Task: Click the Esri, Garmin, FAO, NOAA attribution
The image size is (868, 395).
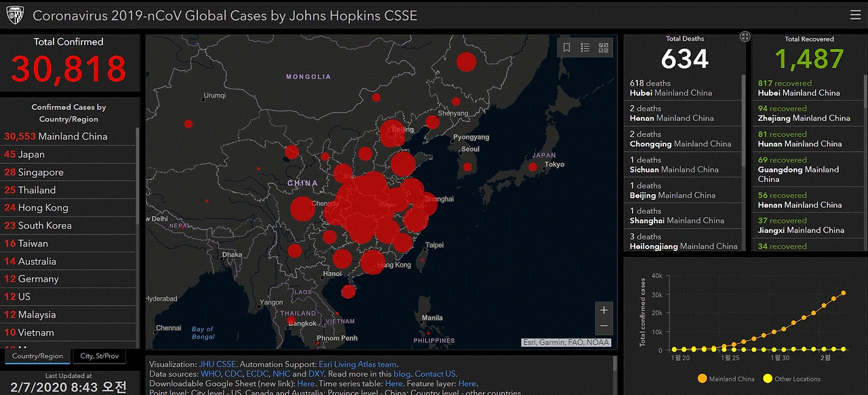Action: (566, 343)
